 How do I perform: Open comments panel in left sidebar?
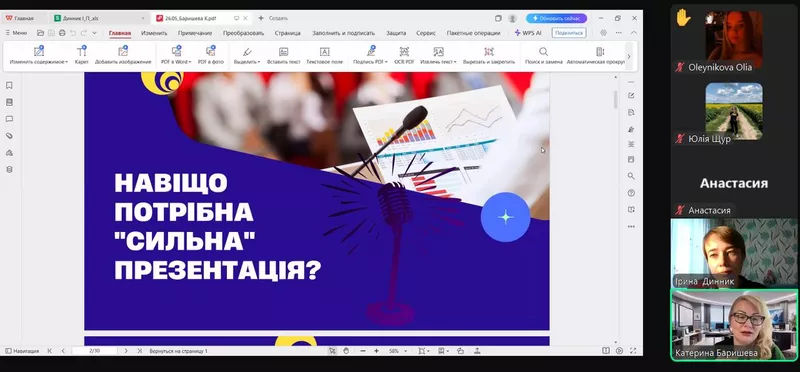point(9,119)
